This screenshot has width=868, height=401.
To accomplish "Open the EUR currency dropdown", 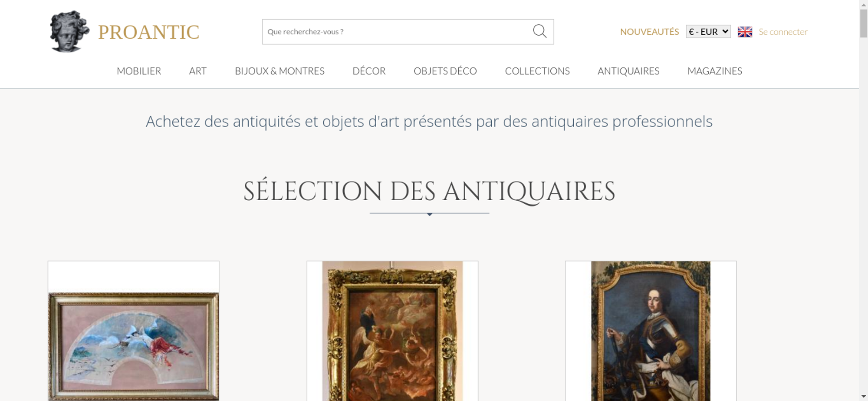I will pyautogui.click(x=708, y=32).
